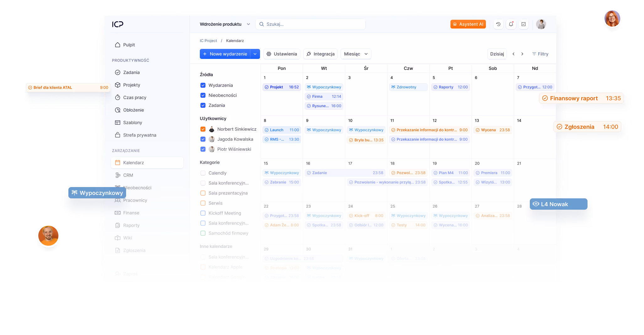Click the Szablony layout icon

pyautogui.click(x=118, y=123)
